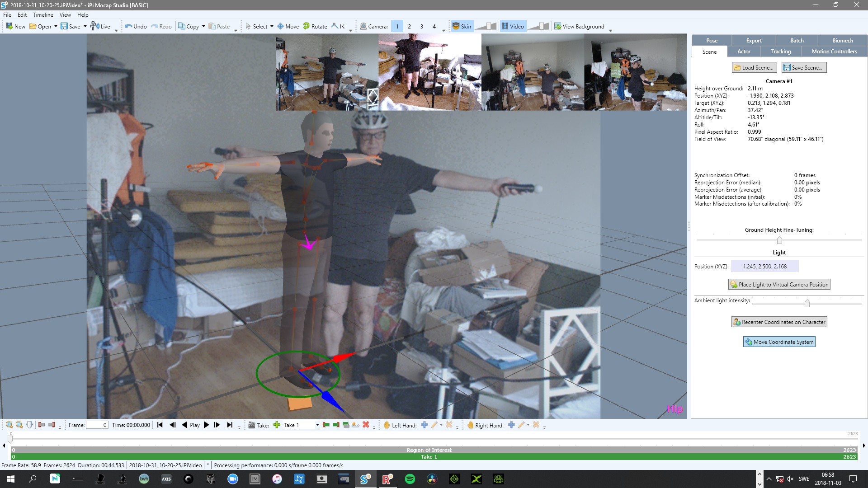The image size is (868, 488).
Task: Jump to the first frame
Action: [x=160, y=425]
